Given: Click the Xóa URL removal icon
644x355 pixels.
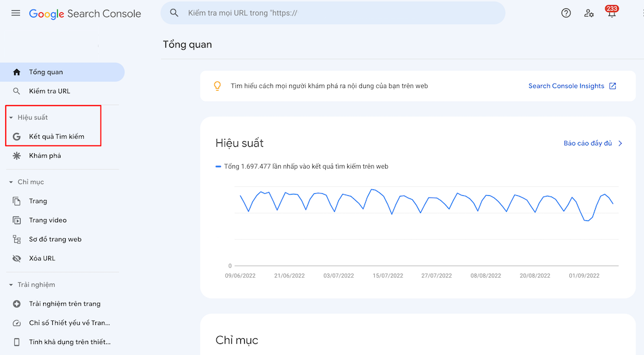Looking at the screenshot, I should pyautogui.click(x=17, y=258).
